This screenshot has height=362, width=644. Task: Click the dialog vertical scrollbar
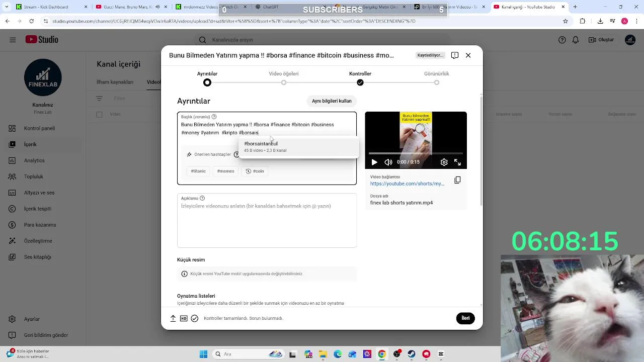[x=481, y=151]
